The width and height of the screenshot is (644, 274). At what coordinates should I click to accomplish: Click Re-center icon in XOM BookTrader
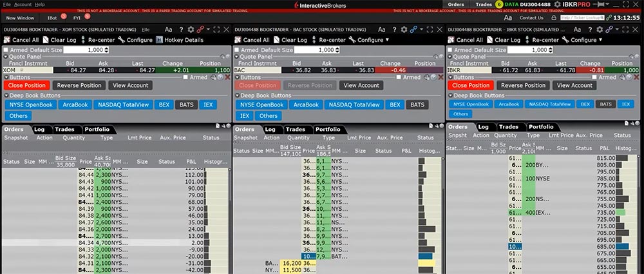83,40
